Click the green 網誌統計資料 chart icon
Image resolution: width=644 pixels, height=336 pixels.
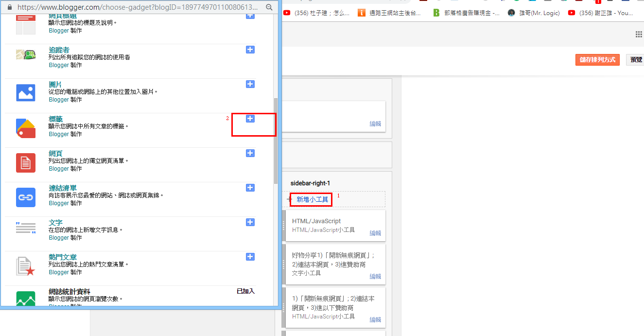pos(26,299)
